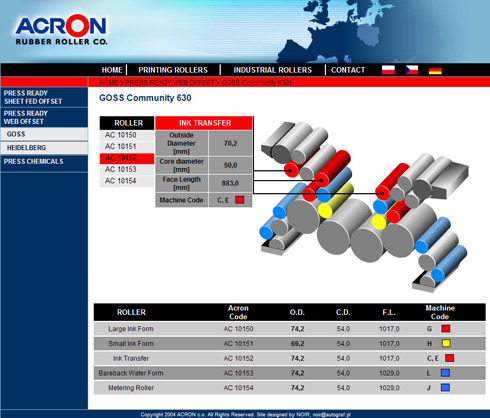The height and width of the screenshot is (418, 490).
Task: Click the roller press diagram image
Action: [x=364, y=207]
